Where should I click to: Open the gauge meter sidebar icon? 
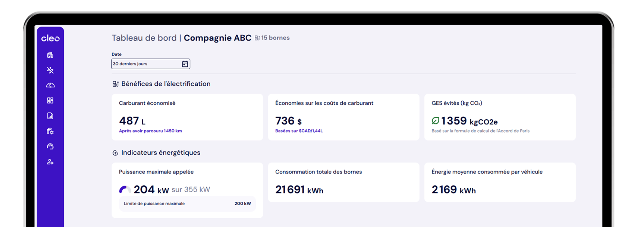(x=50, y=85)
